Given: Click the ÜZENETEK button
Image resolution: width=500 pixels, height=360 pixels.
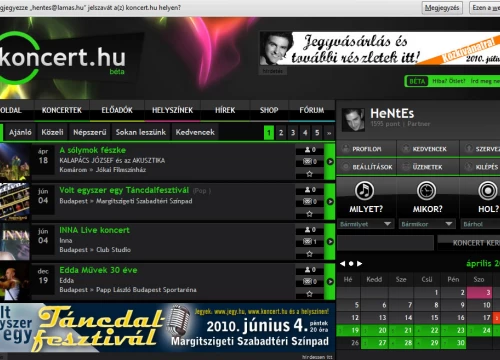Looking at the screenshot, I should click(x=428, y=167).
